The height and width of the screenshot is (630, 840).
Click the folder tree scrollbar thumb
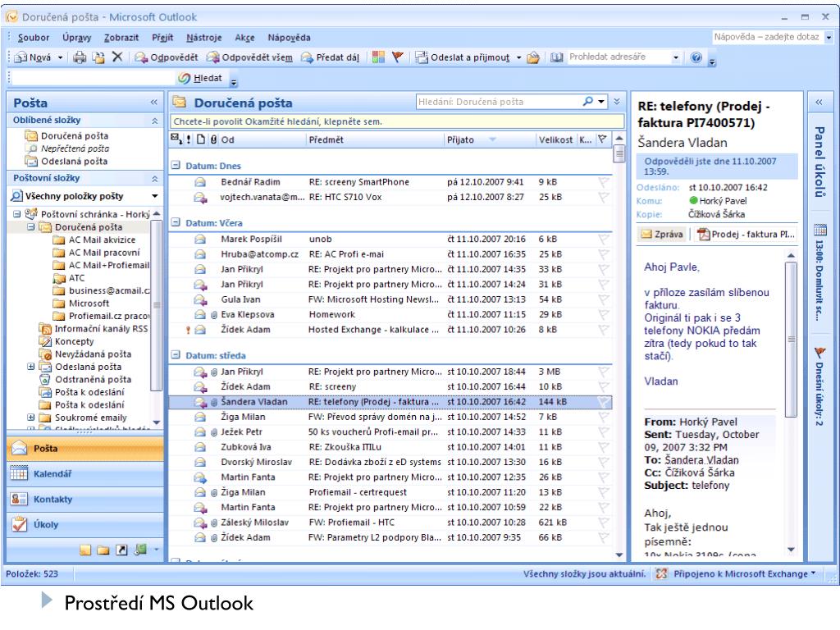pos(157,305)
